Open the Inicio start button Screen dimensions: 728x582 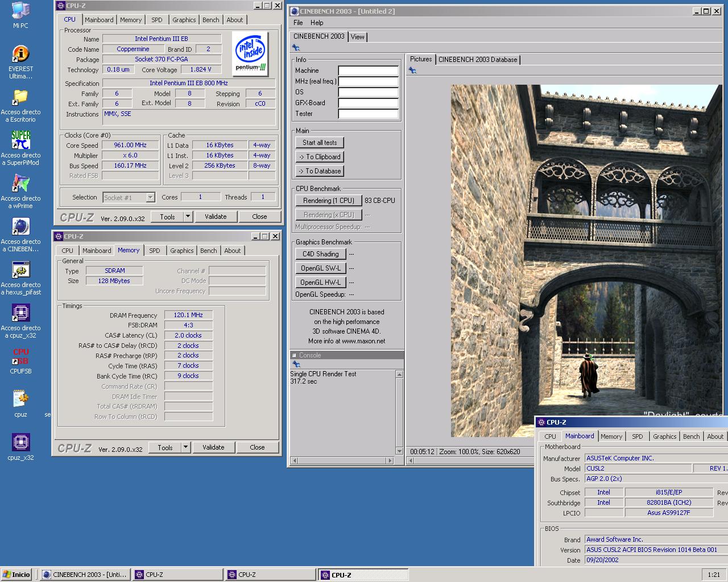16,575
